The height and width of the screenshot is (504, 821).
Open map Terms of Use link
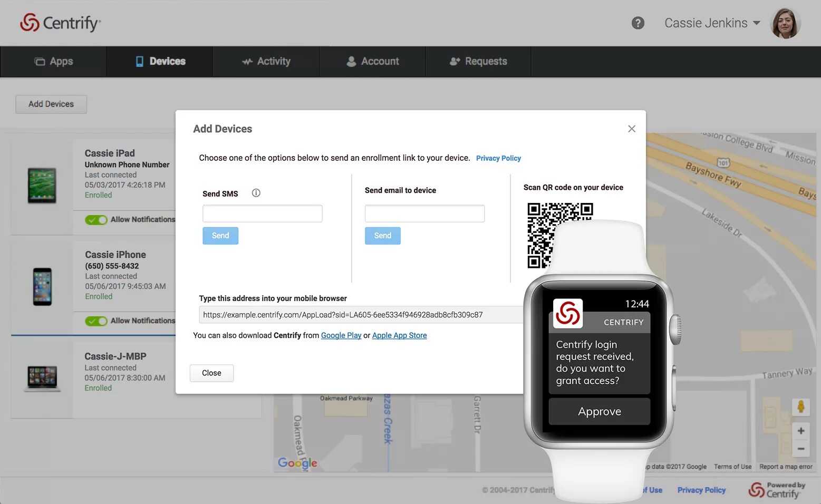(x=732, y=467)
